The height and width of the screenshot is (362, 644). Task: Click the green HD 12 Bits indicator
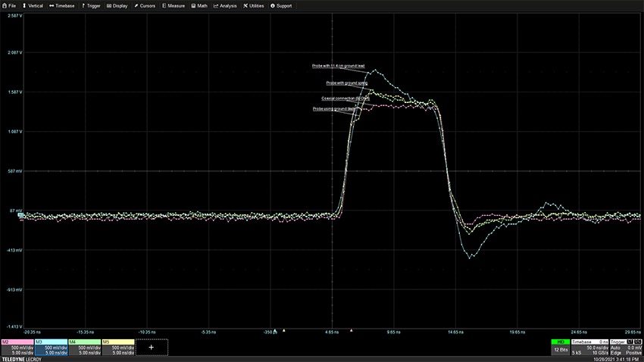[x=560, y=348]
